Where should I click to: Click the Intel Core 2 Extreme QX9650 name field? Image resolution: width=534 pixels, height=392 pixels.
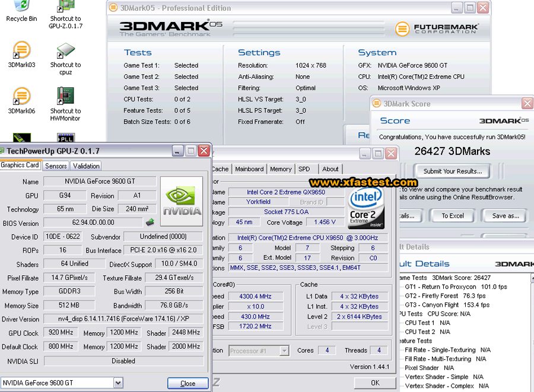click(286, 192)
